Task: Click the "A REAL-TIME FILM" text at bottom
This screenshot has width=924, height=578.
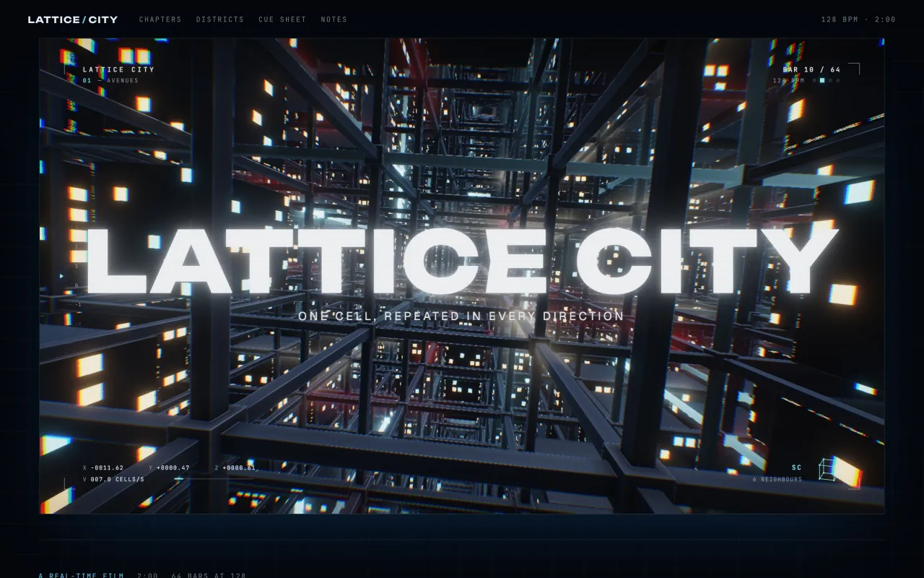Action: point(82,576)
